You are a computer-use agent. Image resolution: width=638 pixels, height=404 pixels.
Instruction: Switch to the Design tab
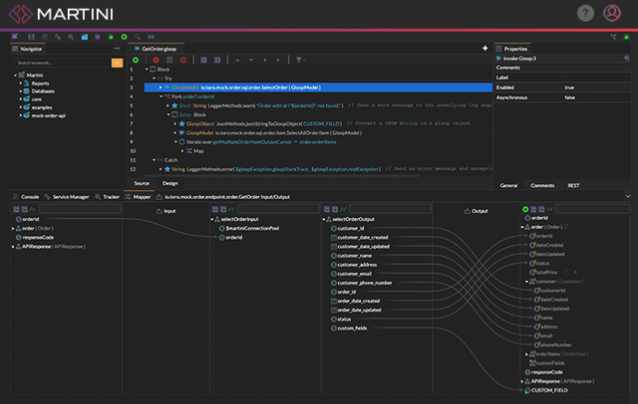click(170, 183)
